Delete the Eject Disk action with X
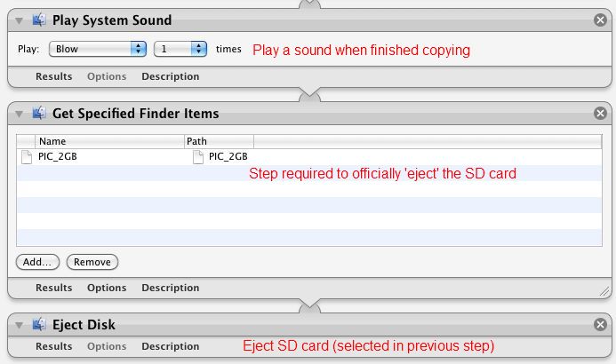The image size is (616, 364). [x=600, y=324]
